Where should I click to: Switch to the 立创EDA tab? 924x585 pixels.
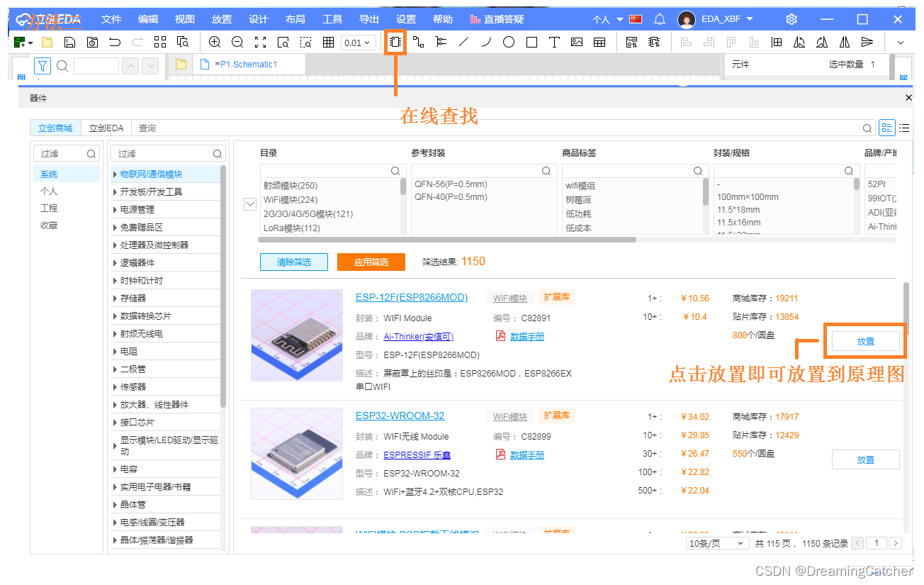pyautogui.click(x=106, y=128)
